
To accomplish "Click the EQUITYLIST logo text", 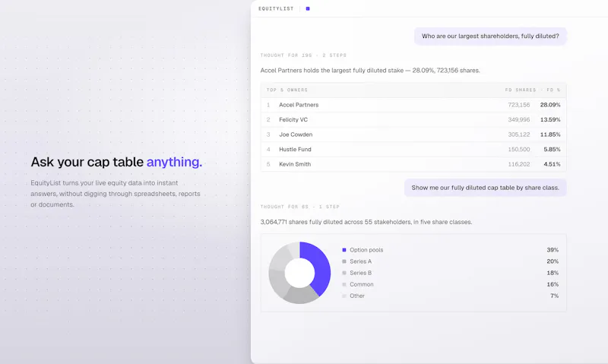I will pyautogui.click(x=276, y=8).
